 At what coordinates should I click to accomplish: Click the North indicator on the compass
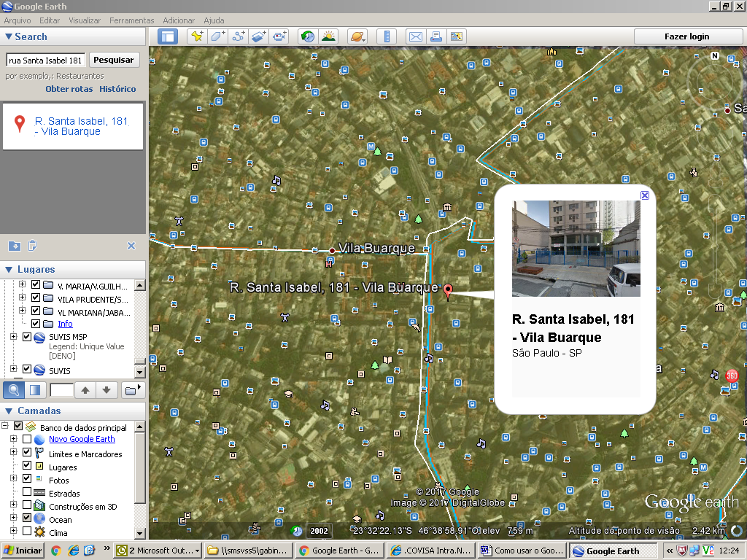tap(715, 55)
